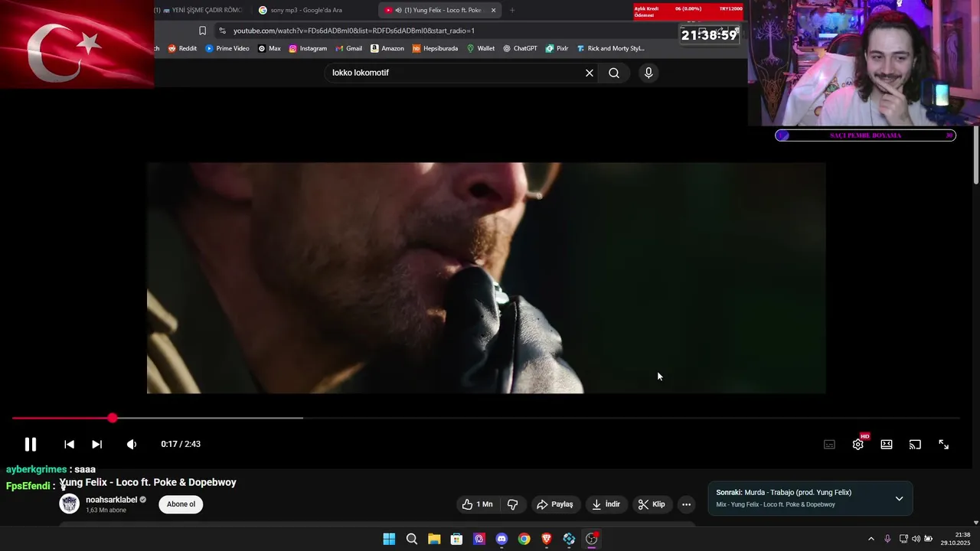Screen dimensions: 980x551
Task: Open Google Chrome from the taskbar
Action: pos(524,539)
